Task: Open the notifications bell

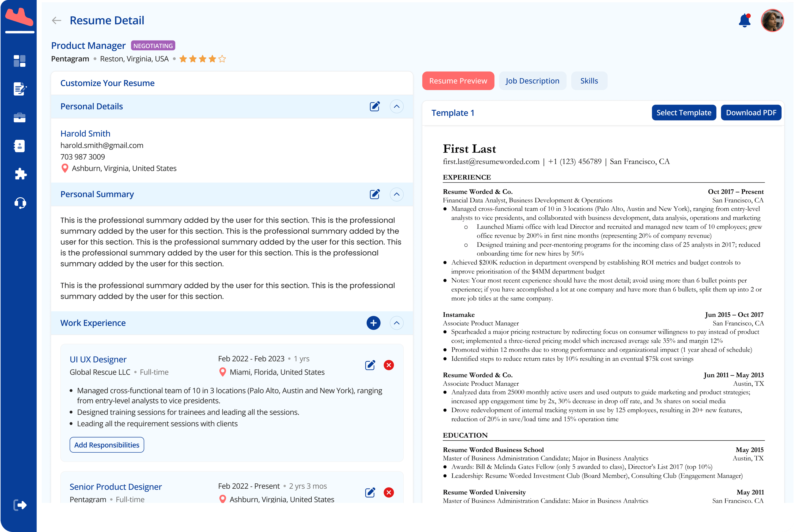Action: 744,21
